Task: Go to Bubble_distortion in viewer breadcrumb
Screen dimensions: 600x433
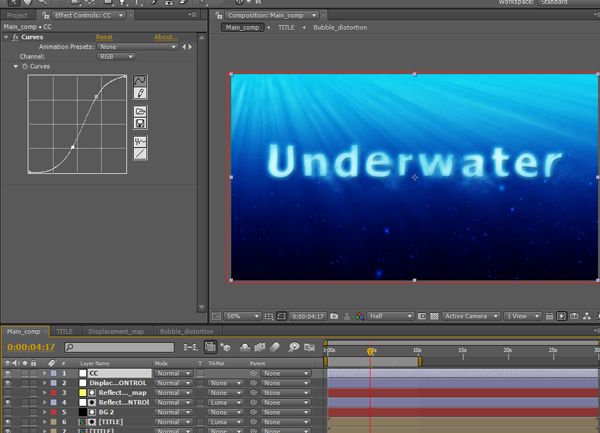Action: (x=340, y=28)
